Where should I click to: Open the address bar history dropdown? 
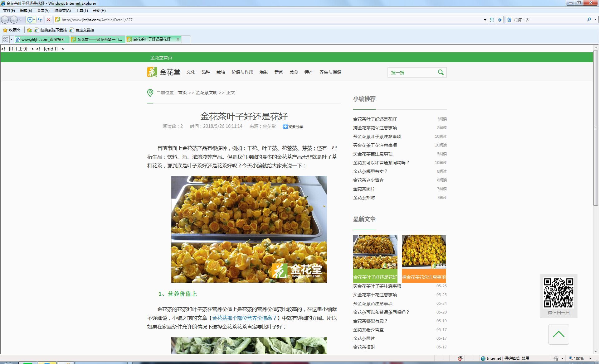click(x=485, y=20)
